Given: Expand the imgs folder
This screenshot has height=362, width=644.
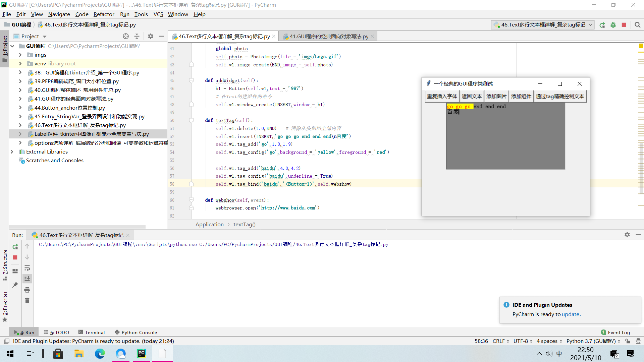Looking at the screenshot, I should point(20,55).
